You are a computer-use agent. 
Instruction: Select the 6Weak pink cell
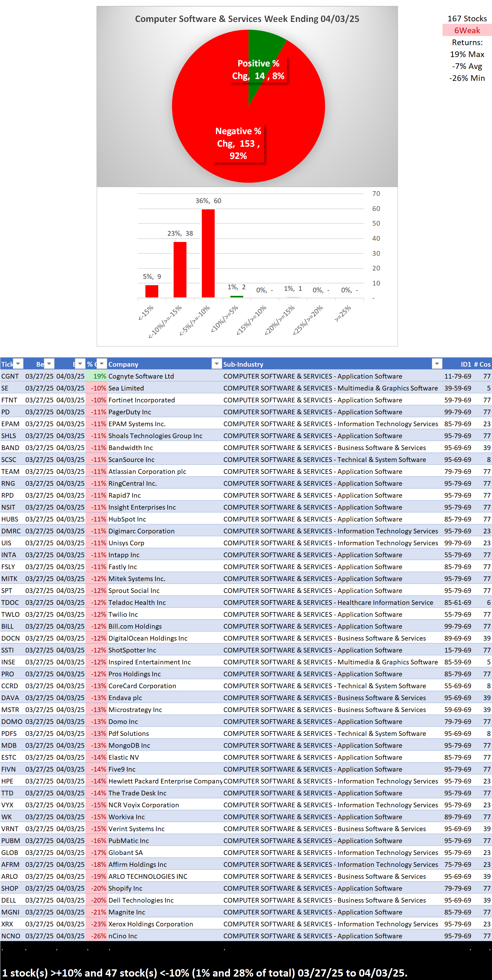[467, 30]
